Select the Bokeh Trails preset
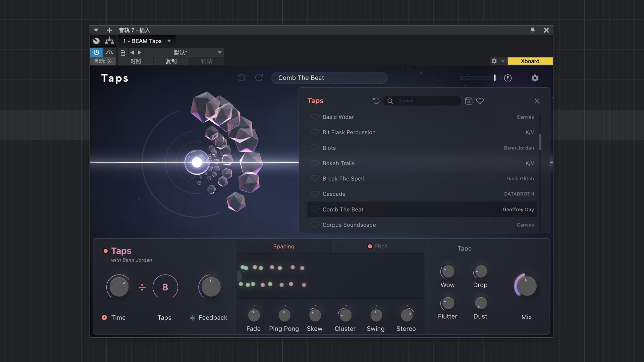644x362 pixels. [x=338, y=163]
